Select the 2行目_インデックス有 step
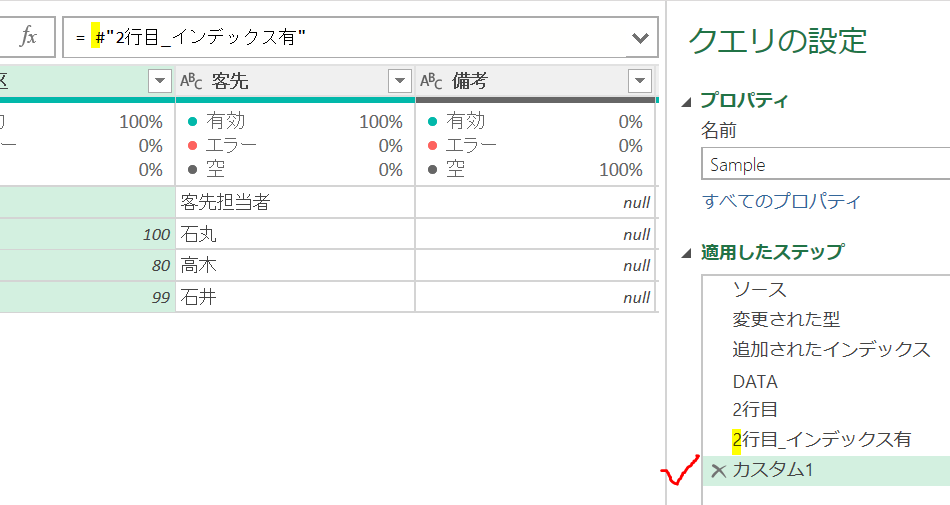950x505 pixels. (x=821, y=440)
